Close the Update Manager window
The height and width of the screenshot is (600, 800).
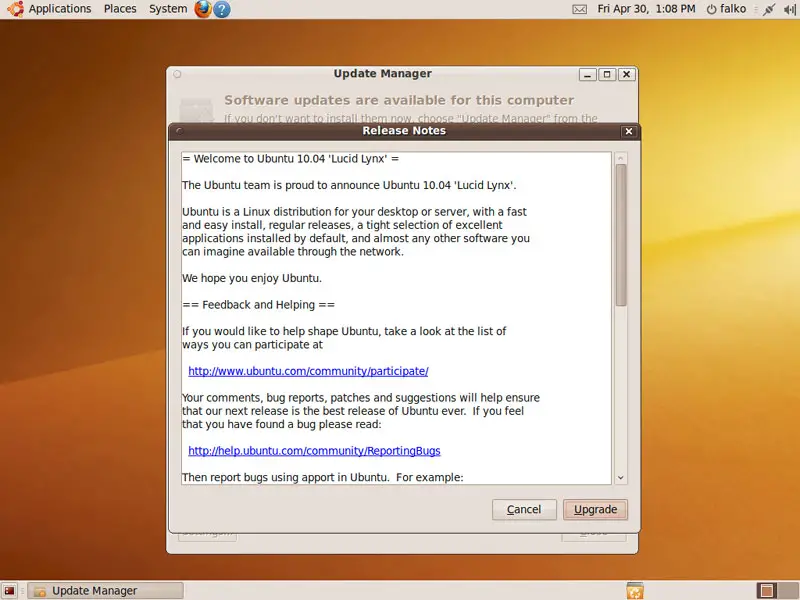(627, 74)
